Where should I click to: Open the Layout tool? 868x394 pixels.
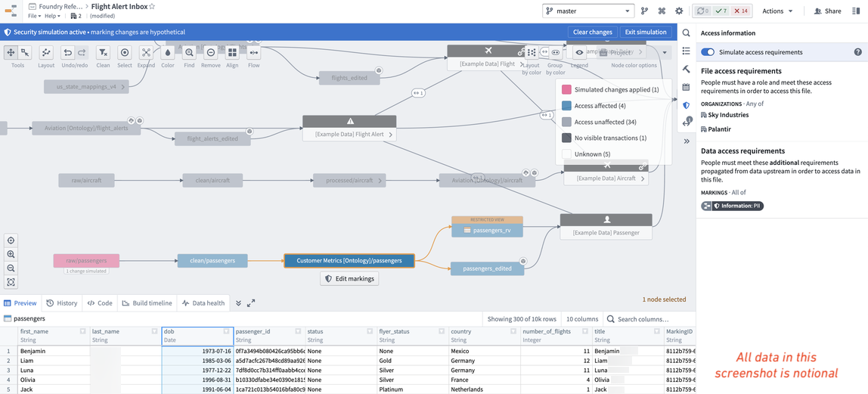(x=47, y=53)
